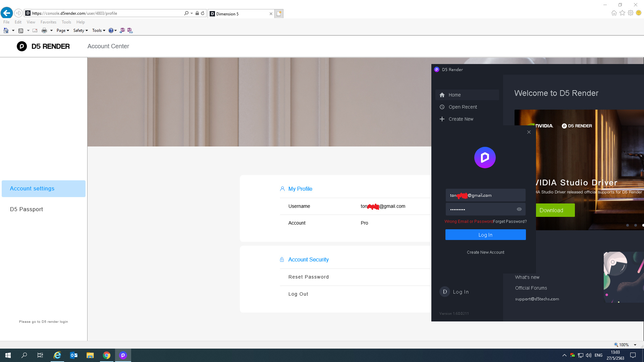Click the RSS feeds icon

click(21, 31)
